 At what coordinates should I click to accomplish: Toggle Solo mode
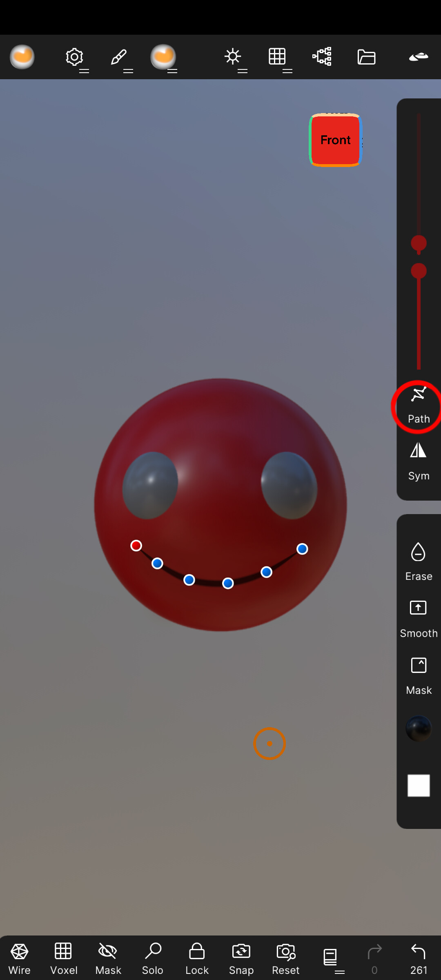pos(153,959)
